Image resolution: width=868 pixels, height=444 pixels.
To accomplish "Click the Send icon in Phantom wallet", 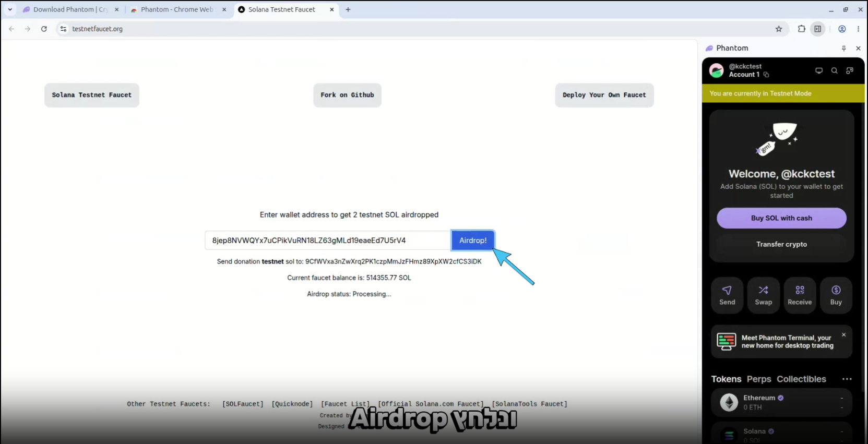I will [727, 295].
